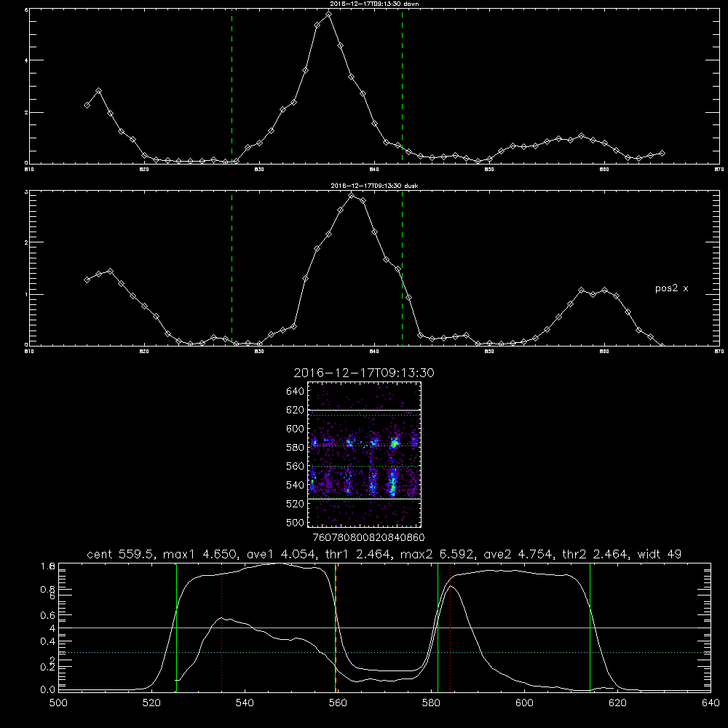Click the 'widt 49' value in stats line
The height and width of the screenshot is (728, 728).
[660, 554]
